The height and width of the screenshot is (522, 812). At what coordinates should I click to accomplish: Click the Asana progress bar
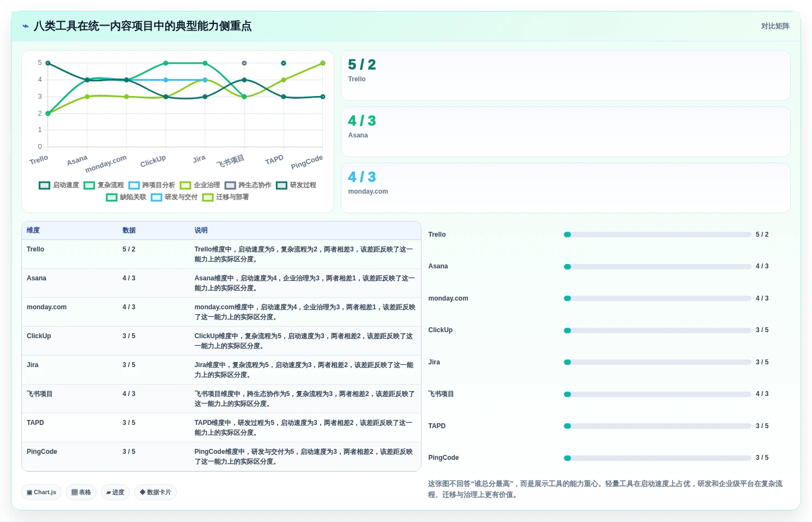tap(657, 267)
